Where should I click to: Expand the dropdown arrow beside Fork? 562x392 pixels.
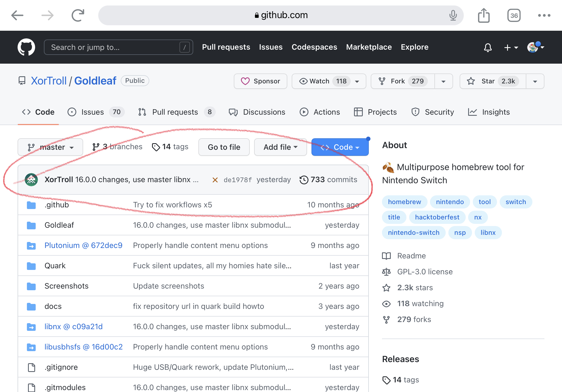pyautogui.click(x=444, y=81)
